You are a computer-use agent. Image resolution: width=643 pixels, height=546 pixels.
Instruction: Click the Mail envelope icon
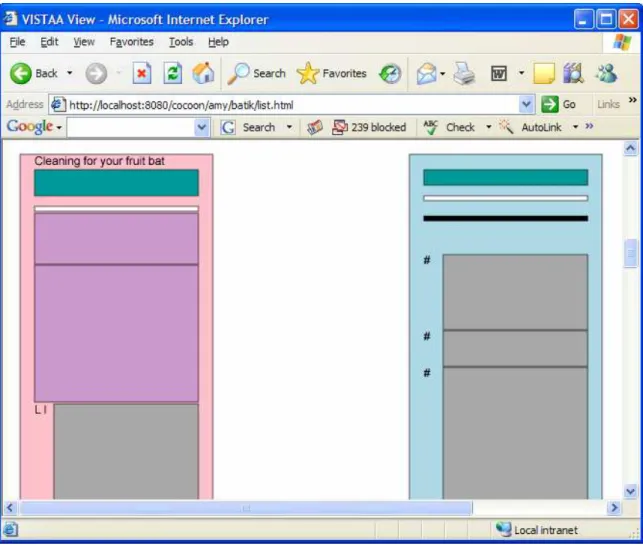click(x=426, y=74)
